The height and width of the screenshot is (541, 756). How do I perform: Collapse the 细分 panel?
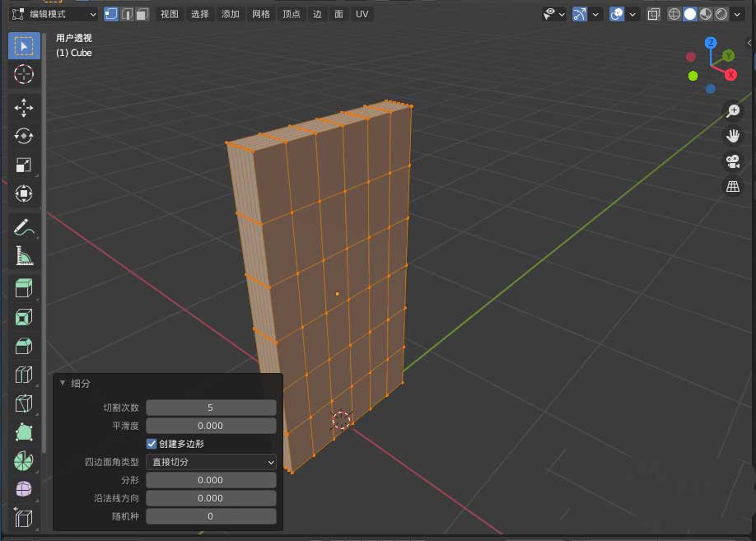tap(63, 384)
